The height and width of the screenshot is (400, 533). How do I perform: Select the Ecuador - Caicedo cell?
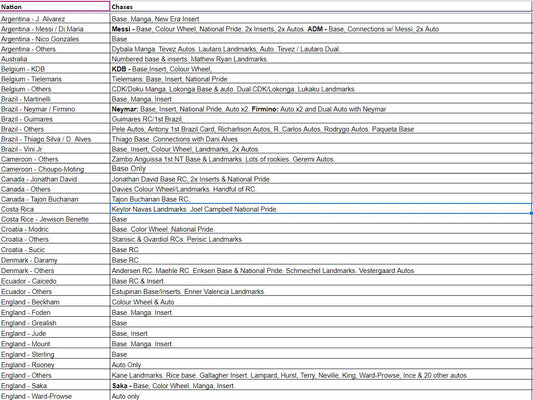pos(55,281)
